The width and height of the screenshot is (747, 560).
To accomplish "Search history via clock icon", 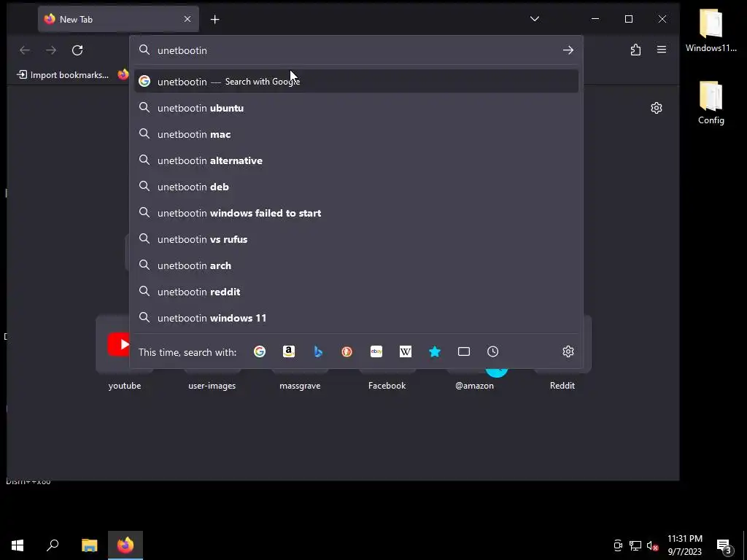I will point(492,351).
